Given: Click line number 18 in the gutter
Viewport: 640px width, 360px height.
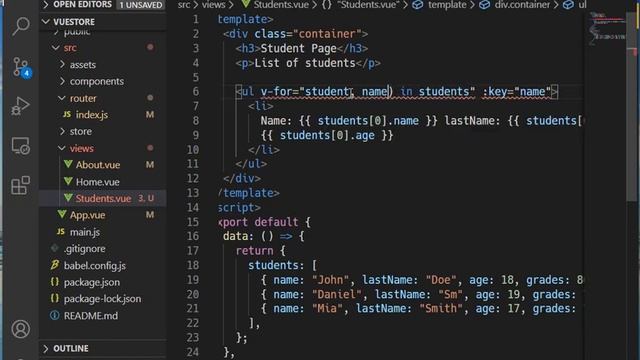Looking at the screenshot, I should [193, 265].
